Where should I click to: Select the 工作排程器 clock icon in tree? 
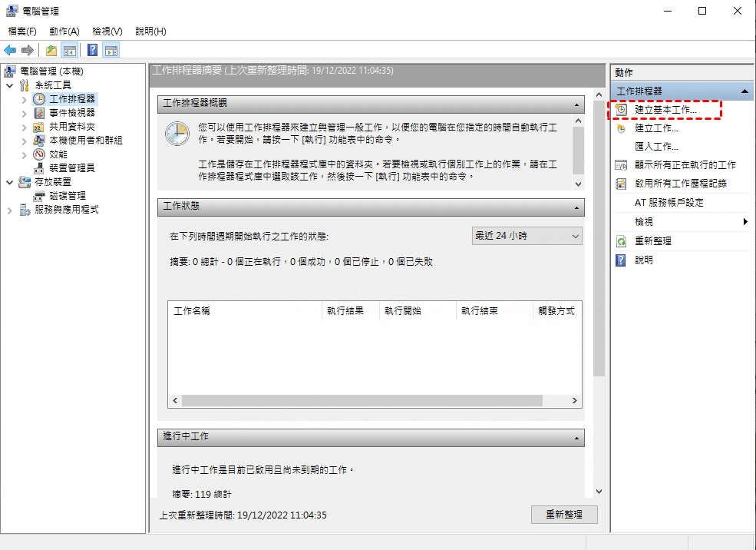click(x=39, y=99)
